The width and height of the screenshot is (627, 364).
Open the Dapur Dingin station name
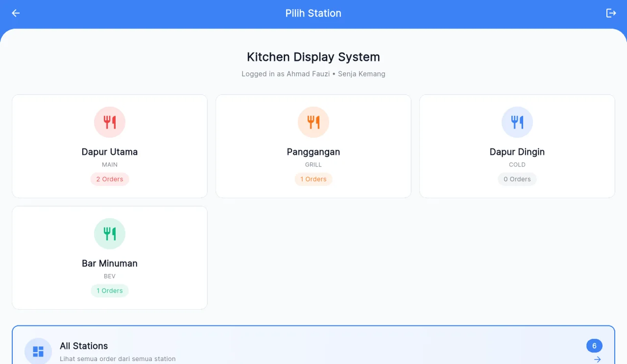(517, 152)
